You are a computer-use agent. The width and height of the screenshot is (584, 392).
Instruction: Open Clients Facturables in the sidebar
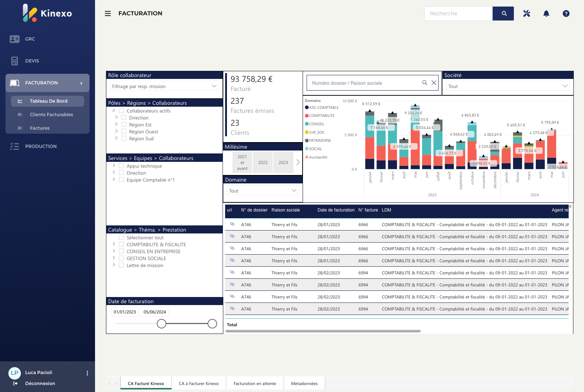[x=51, y=115]
